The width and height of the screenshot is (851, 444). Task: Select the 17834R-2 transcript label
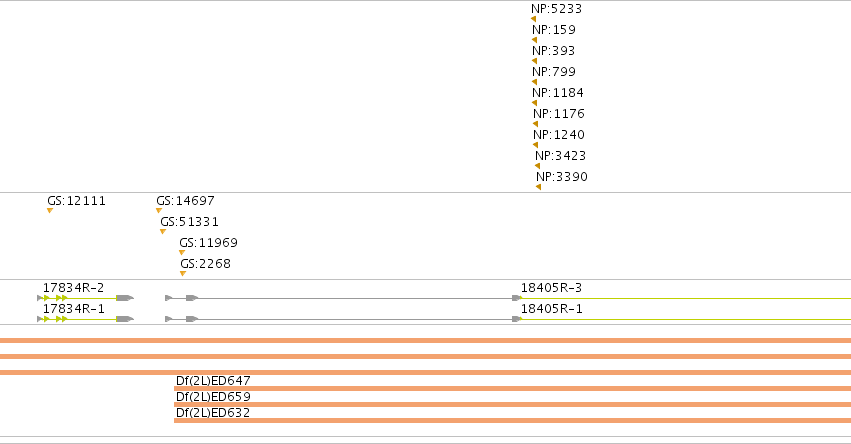click(x=73, y=288)
